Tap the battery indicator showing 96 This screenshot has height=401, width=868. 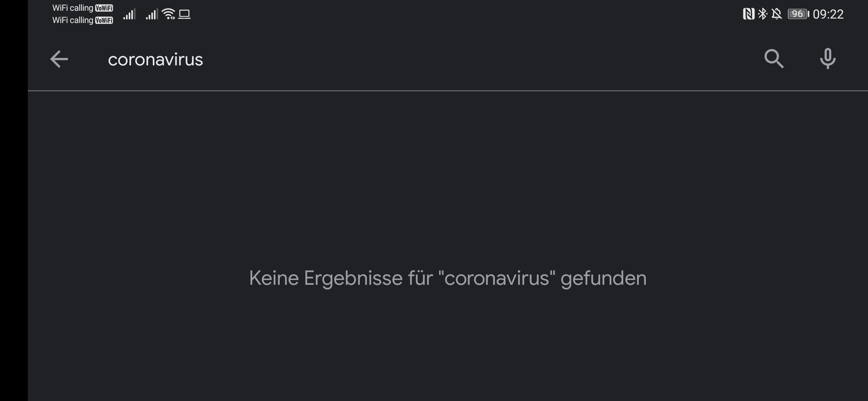[798, 14]
